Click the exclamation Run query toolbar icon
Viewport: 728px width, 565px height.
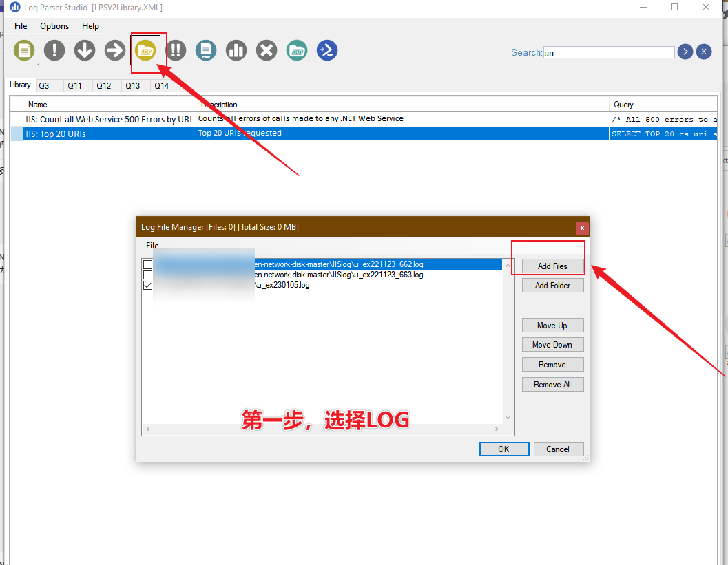click(54, 50)
